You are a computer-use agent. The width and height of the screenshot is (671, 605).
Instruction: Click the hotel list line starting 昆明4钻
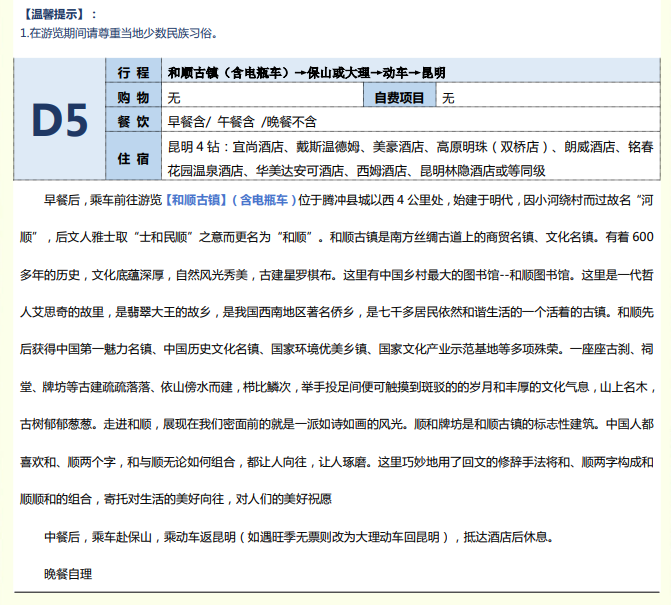tap(410, 146)
